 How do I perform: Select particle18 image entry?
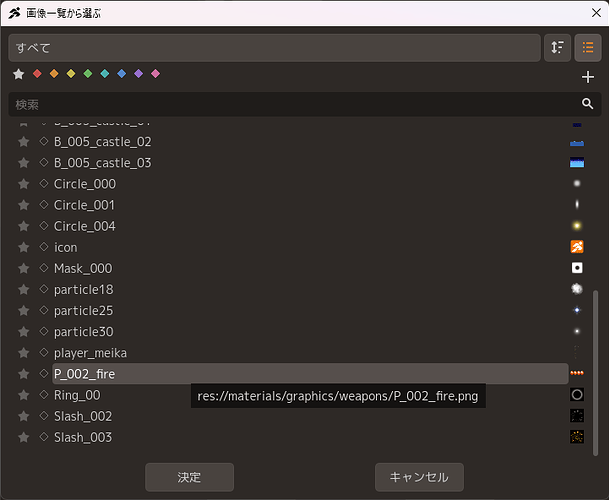point(310,289)
